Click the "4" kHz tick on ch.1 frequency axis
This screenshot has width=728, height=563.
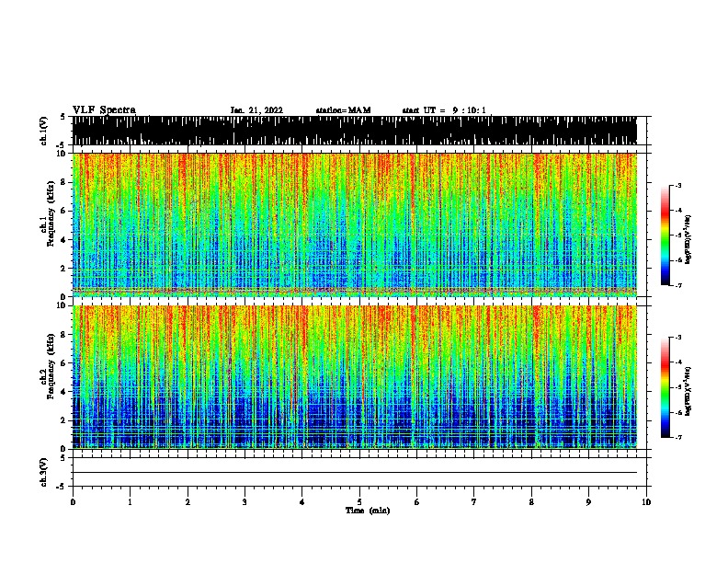pyautogui.click(x=63, y=240)
